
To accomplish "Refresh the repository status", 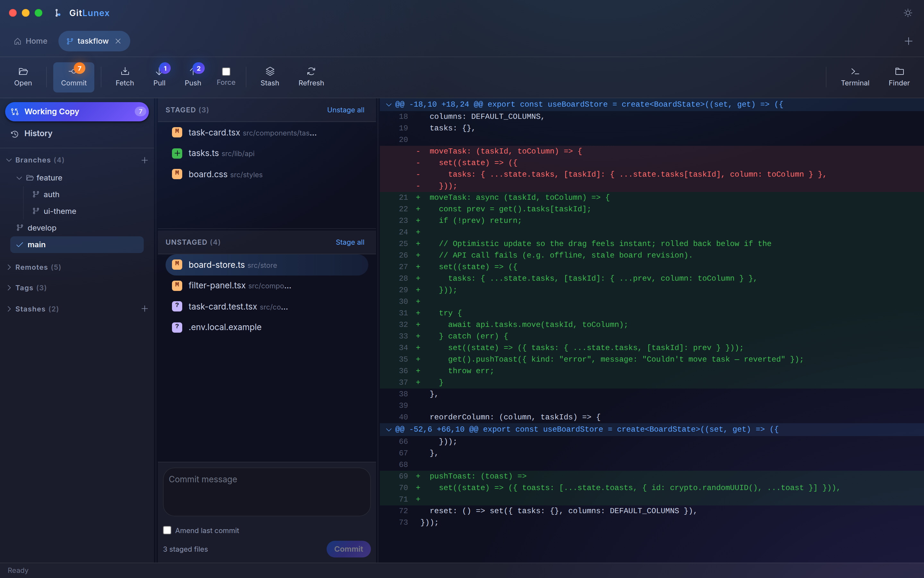I will (x=311, y=77).
